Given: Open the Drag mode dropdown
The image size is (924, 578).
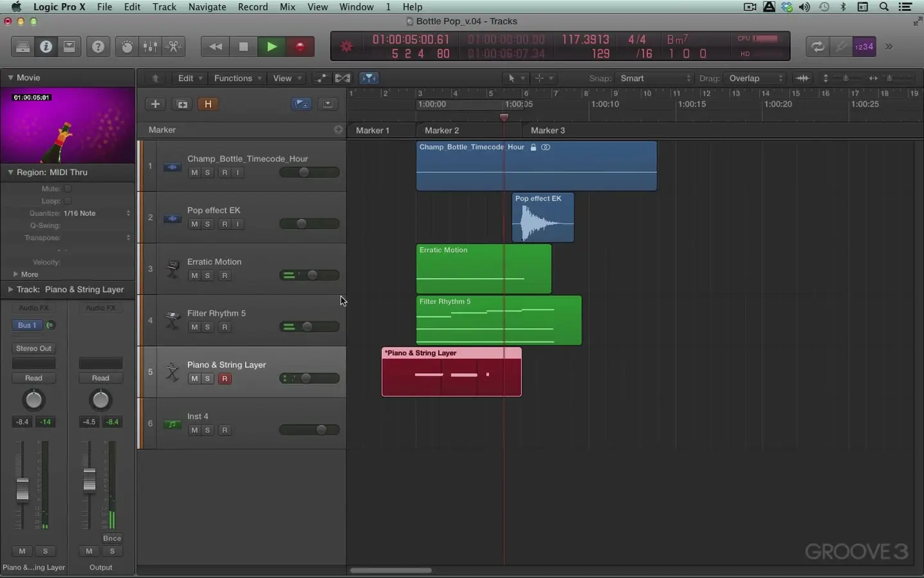Looking at the screenshot, I should 755,78.
